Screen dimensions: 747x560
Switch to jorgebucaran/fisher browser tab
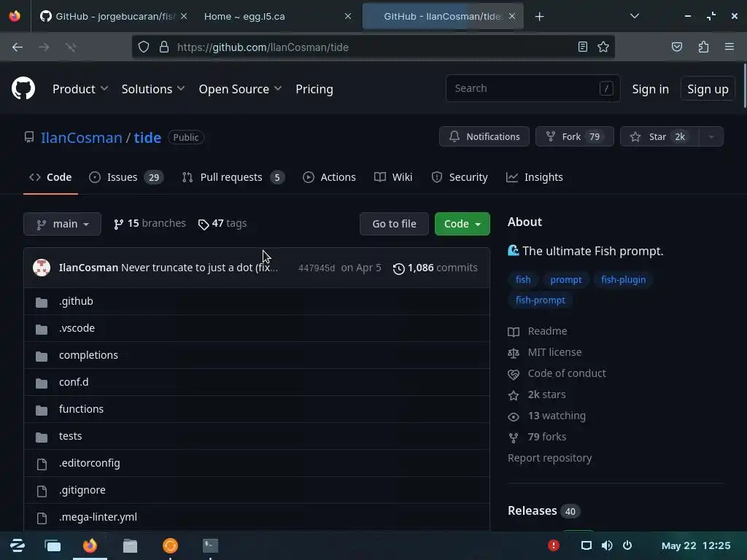pos(112,16)
